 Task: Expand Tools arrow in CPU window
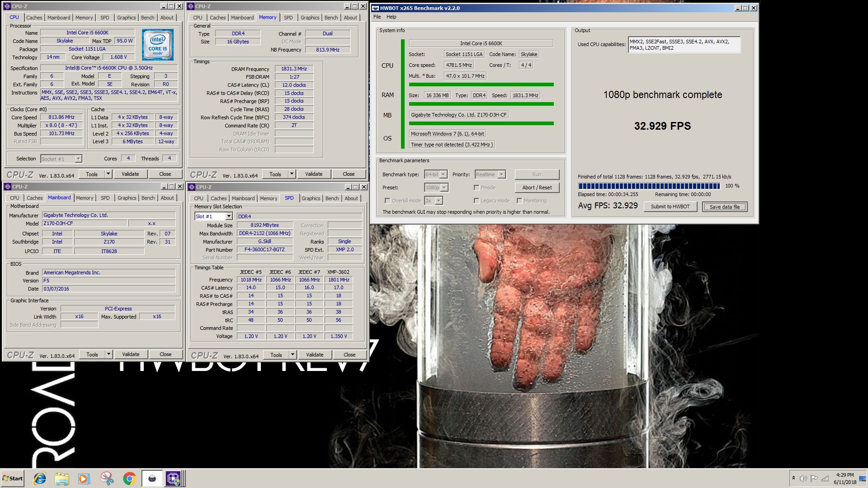click(x=108, y=174)
